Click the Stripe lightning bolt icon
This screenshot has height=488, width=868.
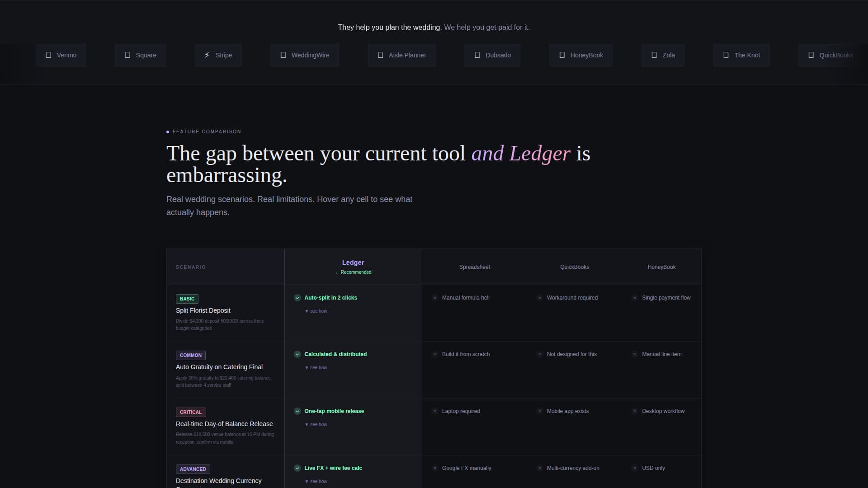pos(207,55)
